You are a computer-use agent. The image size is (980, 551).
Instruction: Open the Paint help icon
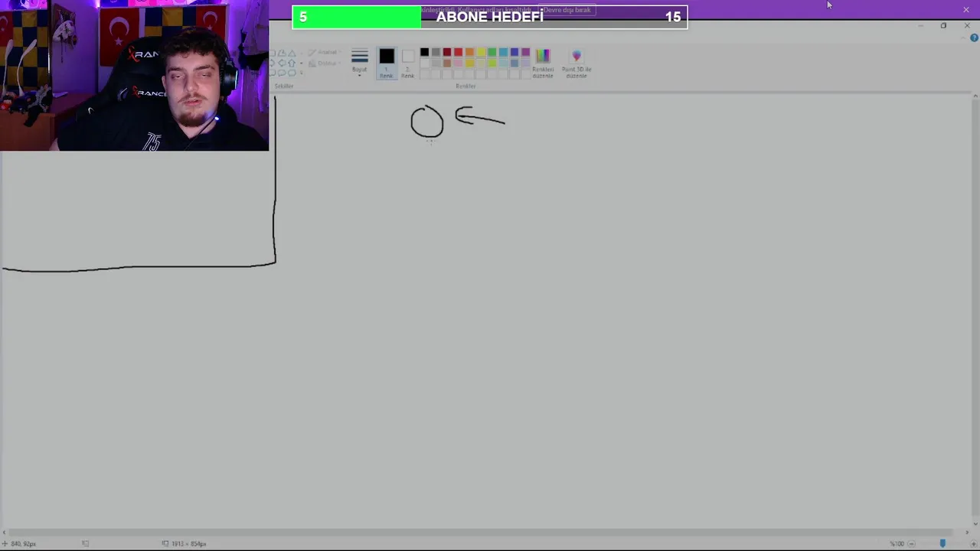coord(974,37)
